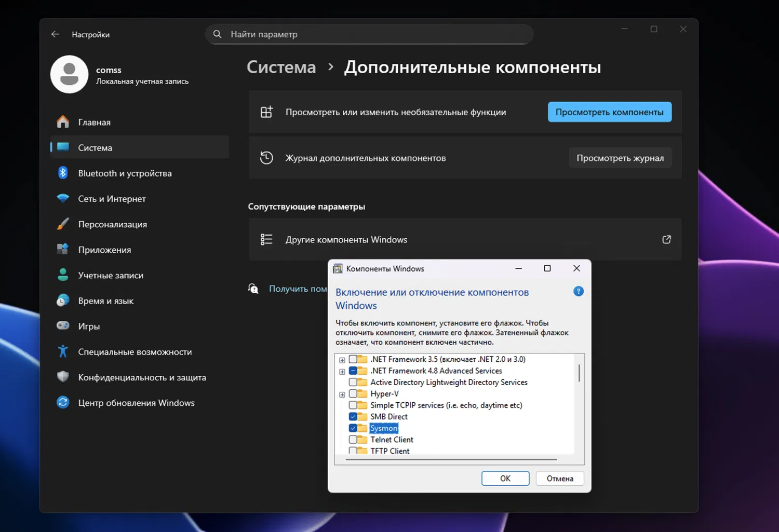
Task: Click the Просмотреть журнал button
Action: pos(620,158)
